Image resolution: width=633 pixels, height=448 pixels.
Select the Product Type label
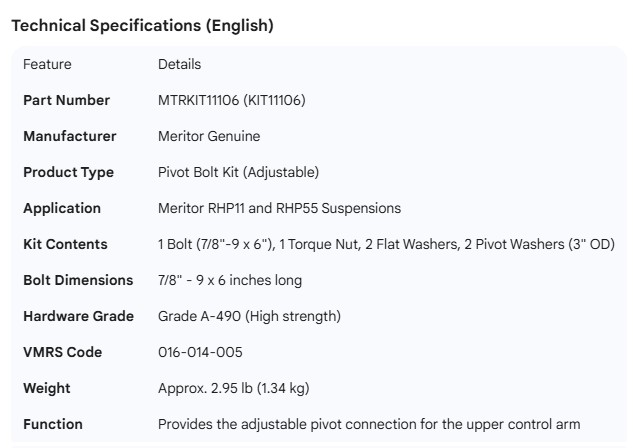tap(69, 172)
